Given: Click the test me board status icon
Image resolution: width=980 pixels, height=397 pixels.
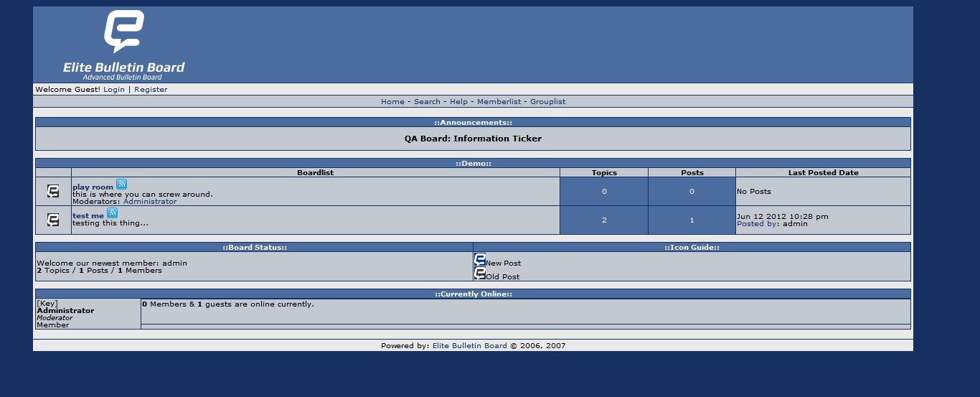Looking at the screenshot, I should [53, 220].
